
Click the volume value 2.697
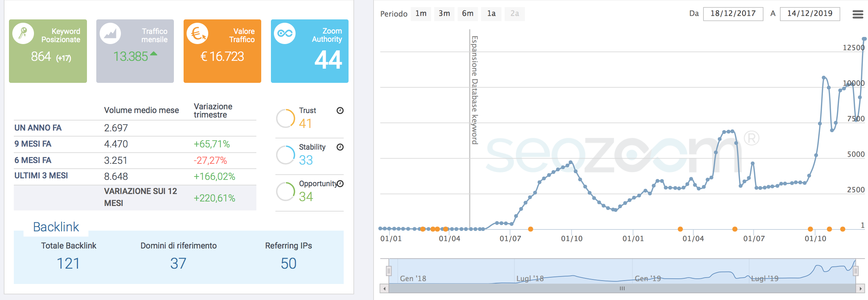pyautogui.click(x=116, y=128)
